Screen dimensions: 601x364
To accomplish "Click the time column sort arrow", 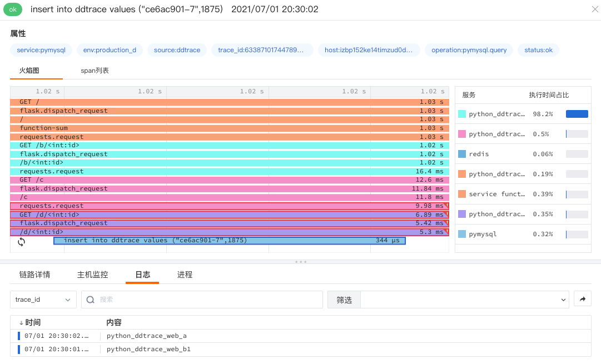I will (x=21, y=323).
